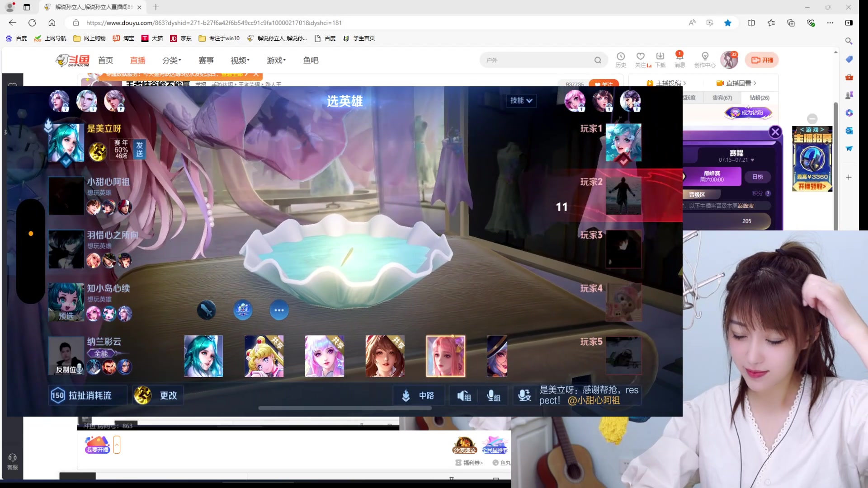Open browser split screen icon
The width and height of the screenshot is (868, 488).
coord(751,23)
